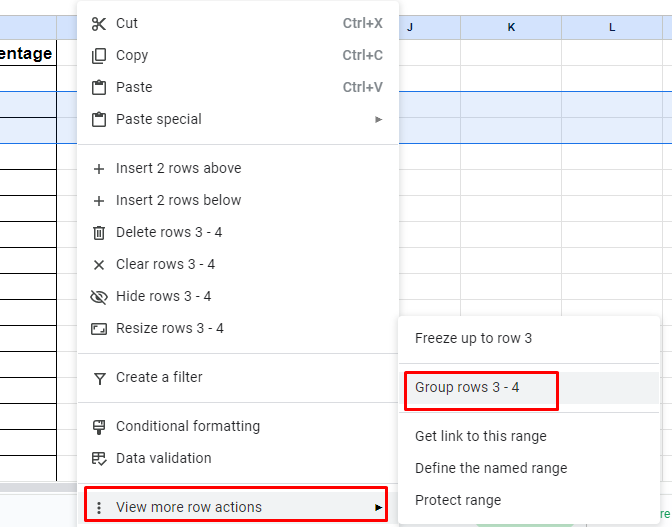Click the three-dot icon beside View more row actions
672x527 pixels.
pos(99,507)
